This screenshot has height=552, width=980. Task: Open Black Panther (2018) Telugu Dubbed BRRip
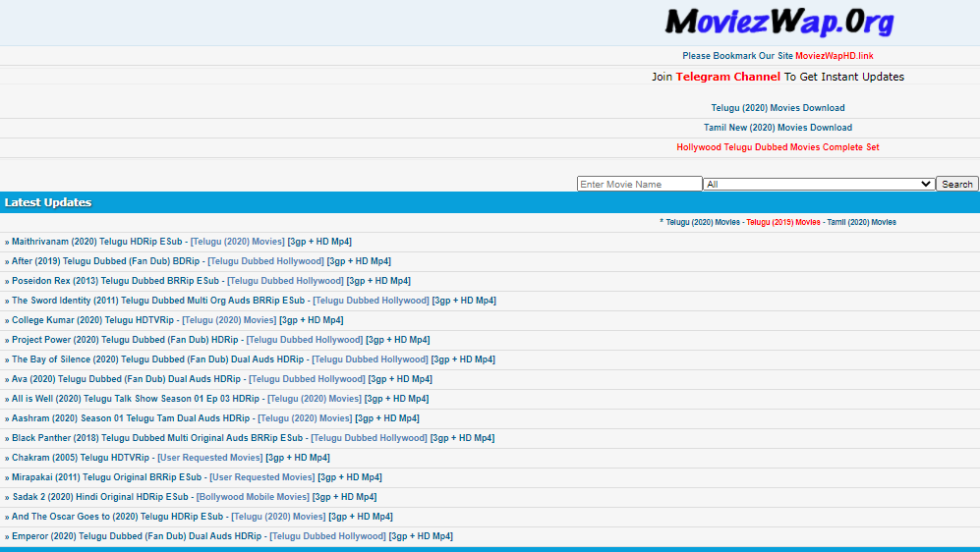(157, 438)
